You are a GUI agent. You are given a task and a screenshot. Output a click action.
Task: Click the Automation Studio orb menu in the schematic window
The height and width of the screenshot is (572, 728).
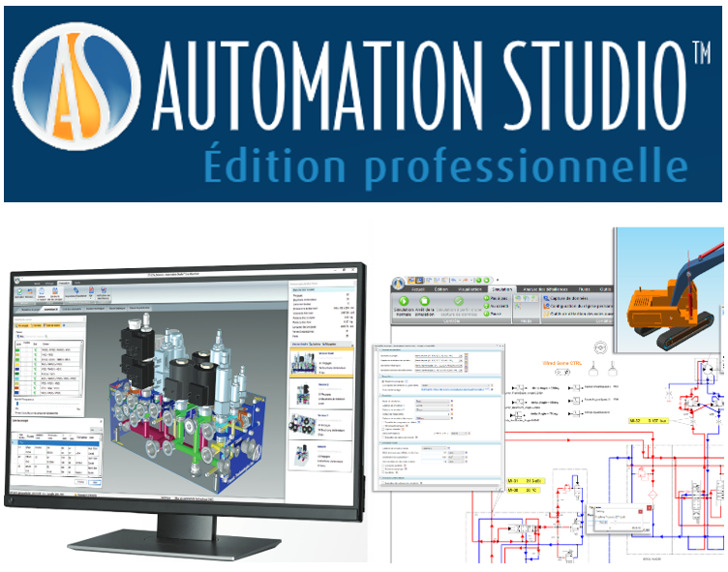click(x=399, y=283)
